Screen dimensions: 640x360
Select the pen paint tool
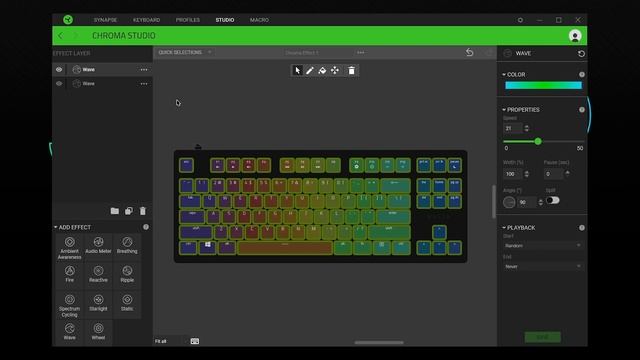point(310,71)
